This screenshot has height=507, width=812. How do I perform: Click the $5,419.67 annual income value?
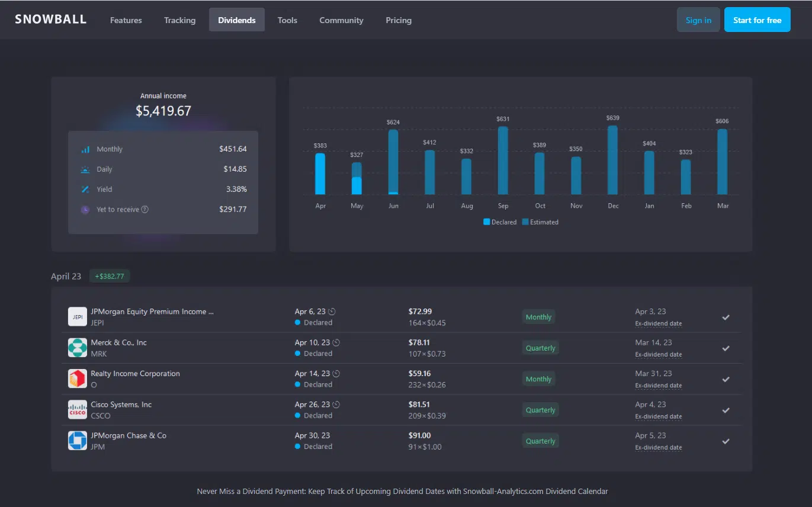click(x=163, y=111)
